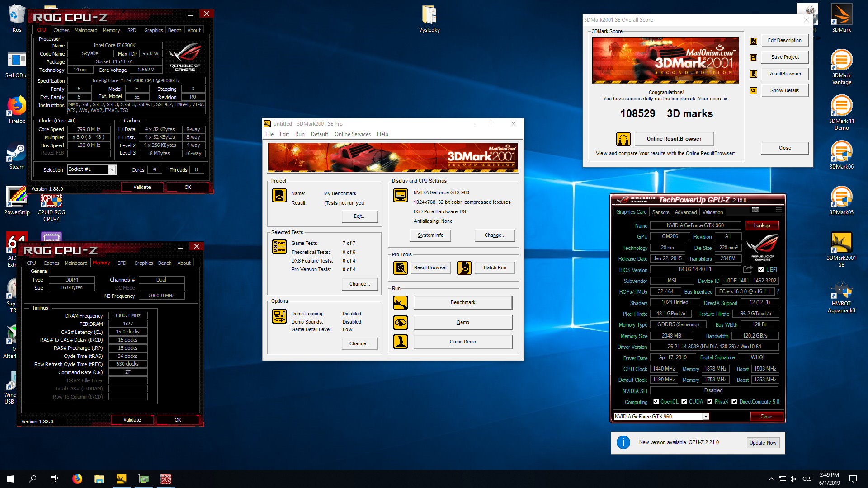Viewport: 868px width, 488px height.
Task: Click the Edit Description icon in Overall Score window
Action: [x=754, y=41]
